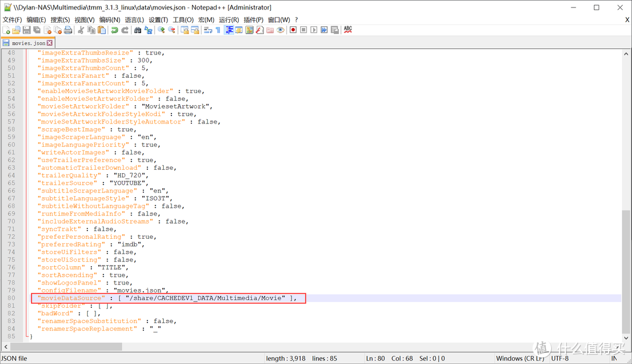Click the Copy toolbar icon
This screenshot has width=632, height=364.
tap(91, 30)
